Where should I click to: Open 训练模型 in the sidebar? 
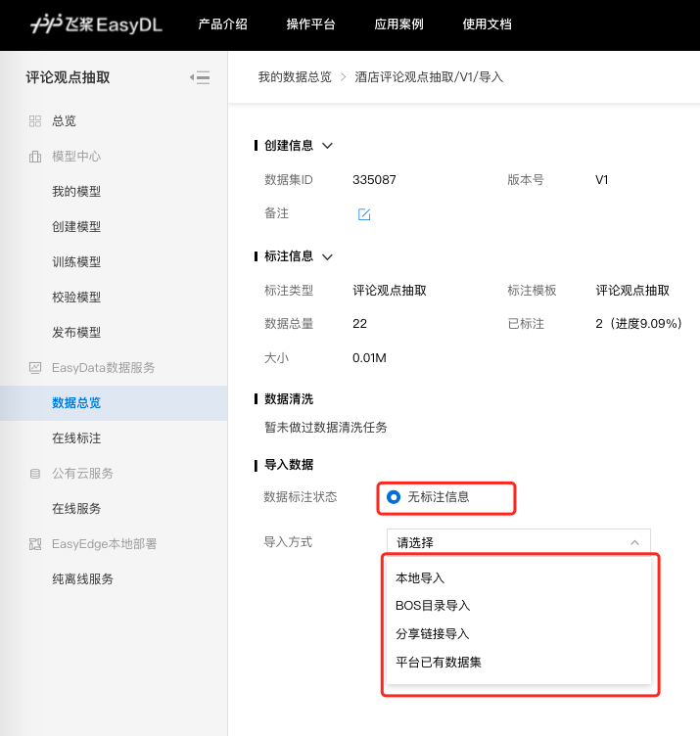pyautogui.click(x=76, y=262)
